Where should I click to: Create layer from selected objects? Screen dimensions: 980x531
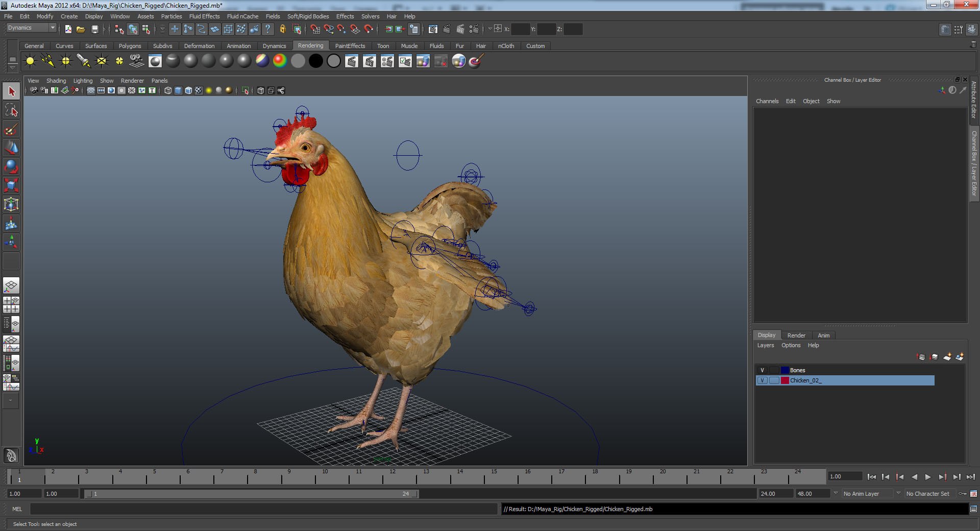pos(960,357)
